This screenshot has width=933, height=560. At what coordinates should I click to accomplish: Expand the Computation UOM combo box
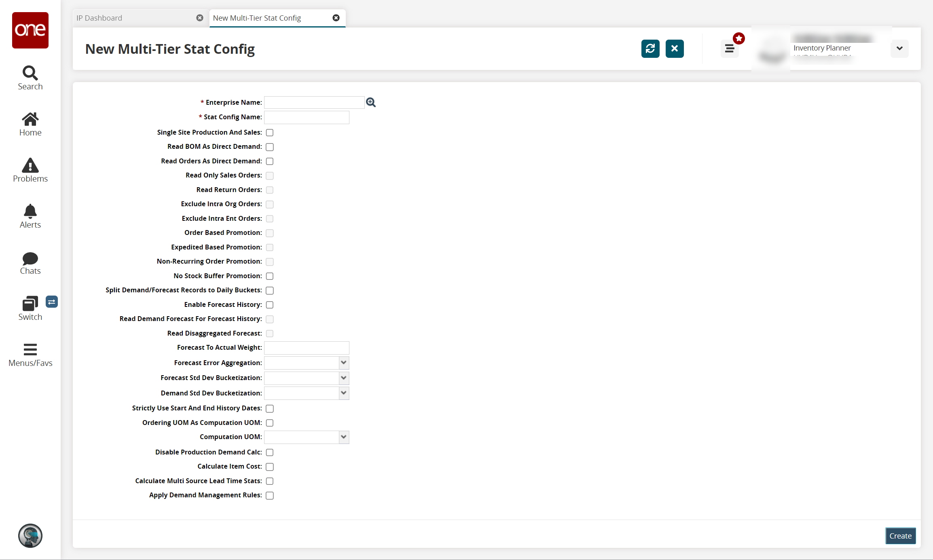pyautogui.click(x=343, y=437)
